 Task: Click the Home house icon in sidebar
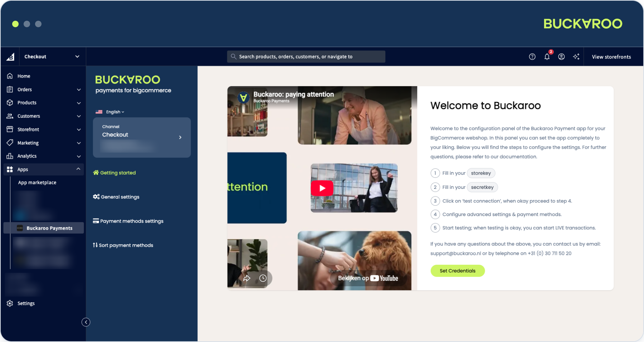click(x=10, y=76)
